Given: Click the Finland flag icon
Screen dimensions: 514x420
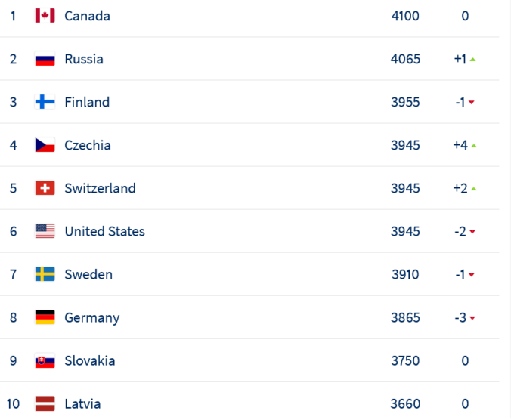Looking at the screenshot, I should pos(45,102).
